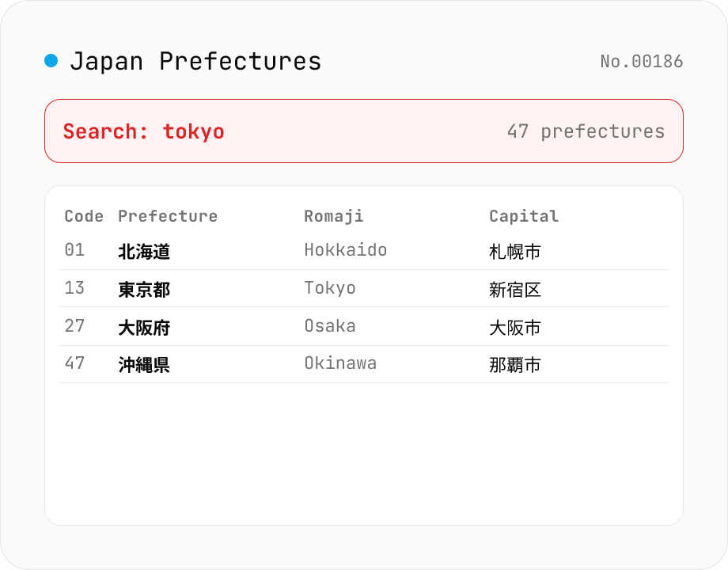This screenshot has height=570, width=728.
Task: Click the No.00186 label
Action: [641, 61]
